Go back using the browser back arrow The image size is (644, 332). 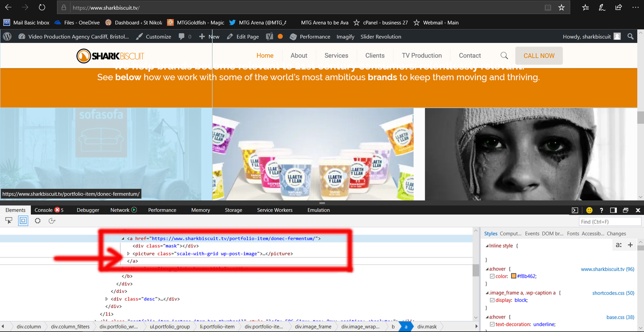(8, 8)
